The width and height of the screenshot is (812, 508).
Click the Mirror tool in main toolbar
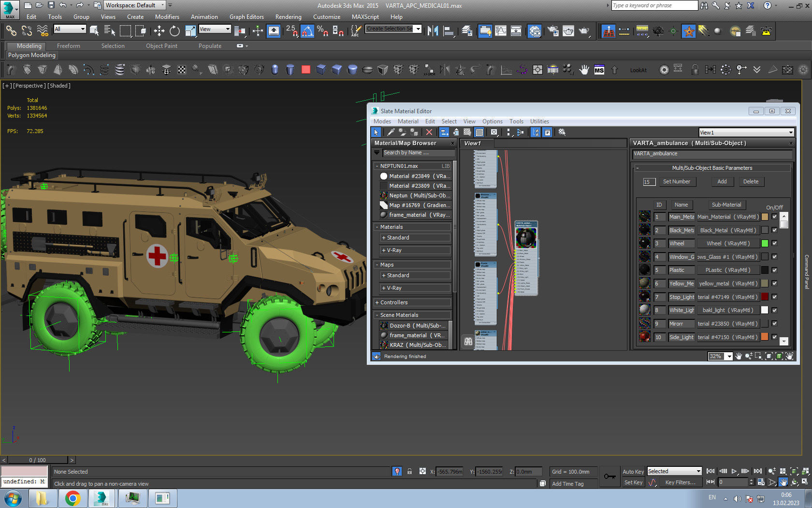click(433, 31)
